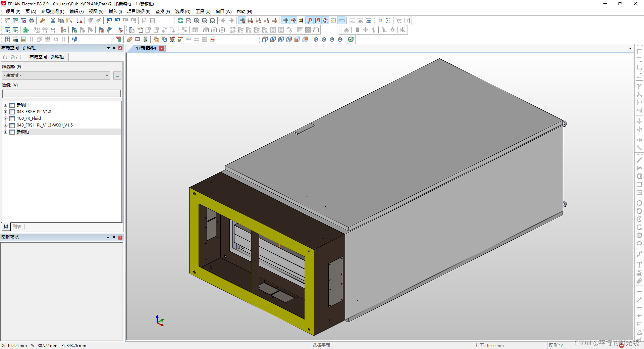Screen dimensions: 644x349
Task: Toggle the object snap magnet button
Action: [x=310, y=20]
